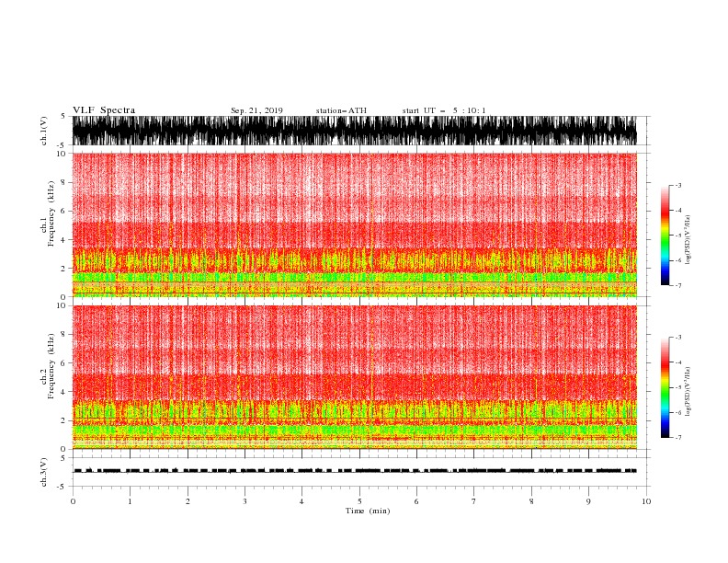
Task: Click the "-5" label on ch.2 color bar
Action: 677,387
